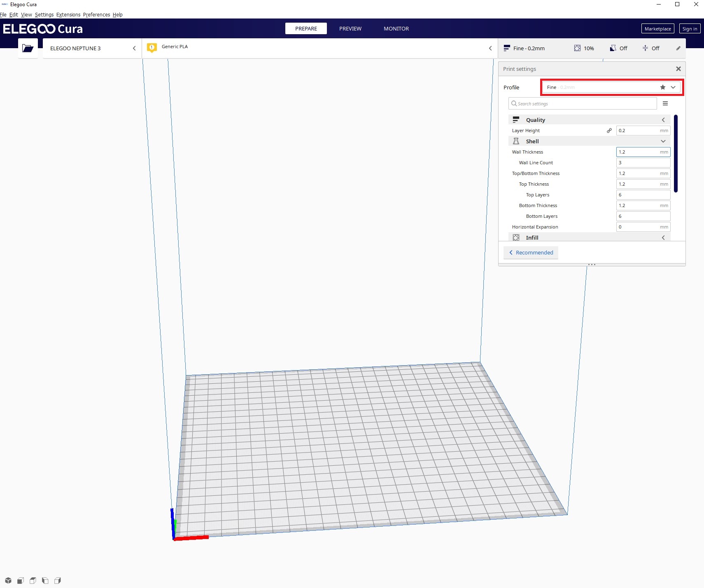Click the Fine - 0.2mm profile summary
The height and width of the screenshot is (588, 704).
(524, 48)
